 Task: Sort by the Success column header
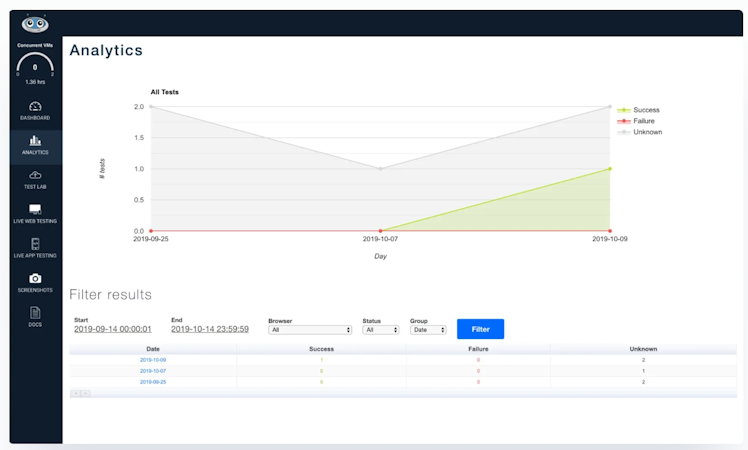click(x=322, y=349)
